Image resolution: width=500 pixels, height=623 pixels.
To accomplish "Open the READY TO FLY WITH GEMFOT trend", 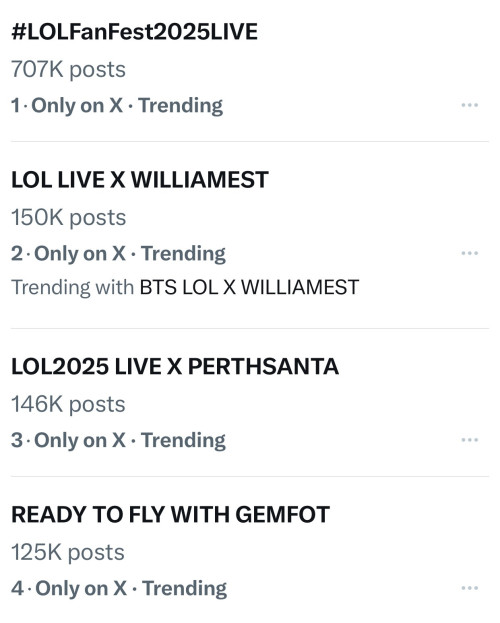I will click(x=171, y=515).
